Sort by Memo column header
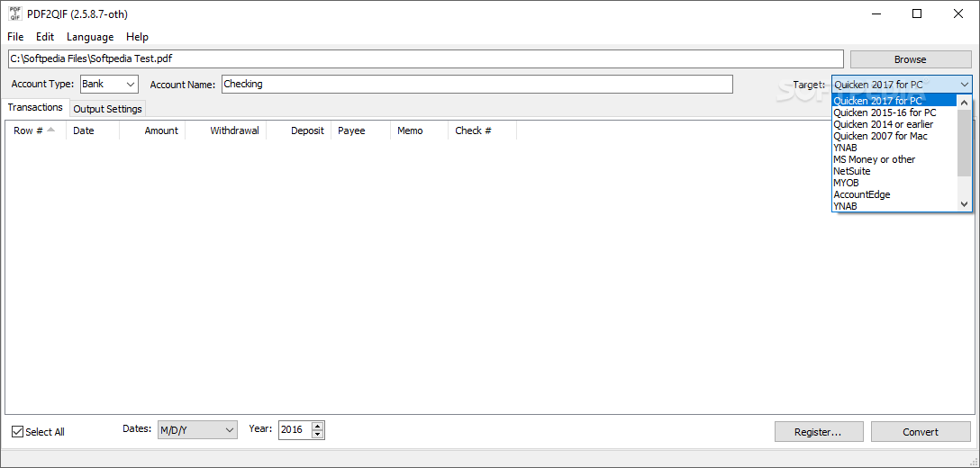This screenshot has width=980, height=468. (419, 130)
